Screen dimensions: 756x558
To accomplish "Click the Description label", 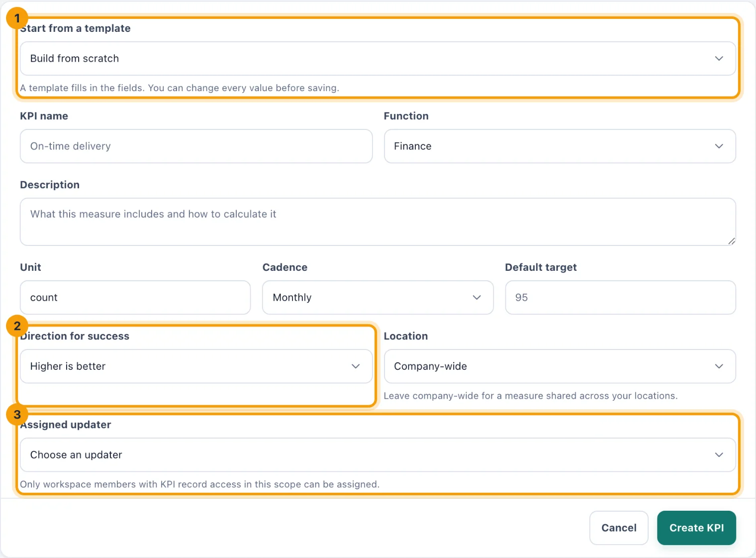I will tap(50, 185).
